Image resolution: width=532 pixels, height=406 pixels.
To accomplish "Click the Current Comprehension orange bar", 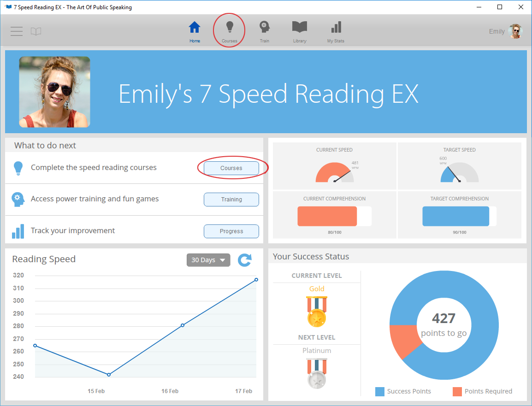I will tap(327, 216).
